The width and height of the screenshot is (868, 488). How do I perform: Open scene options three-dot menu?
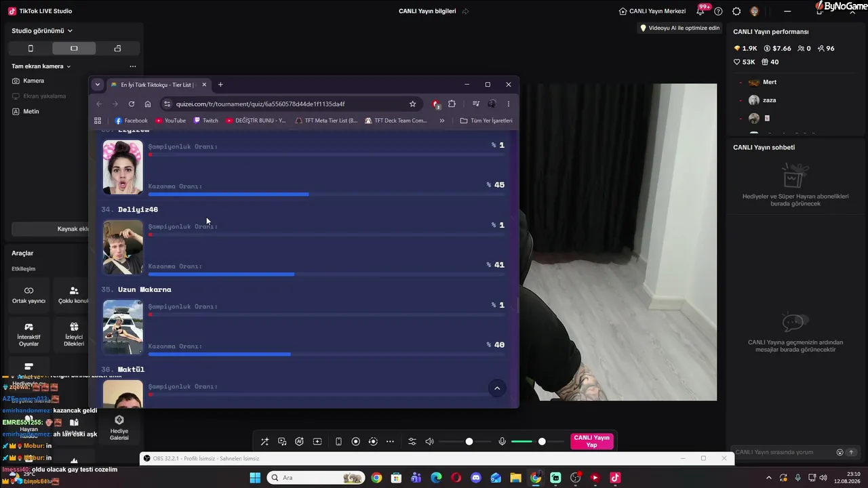point(133,66)
